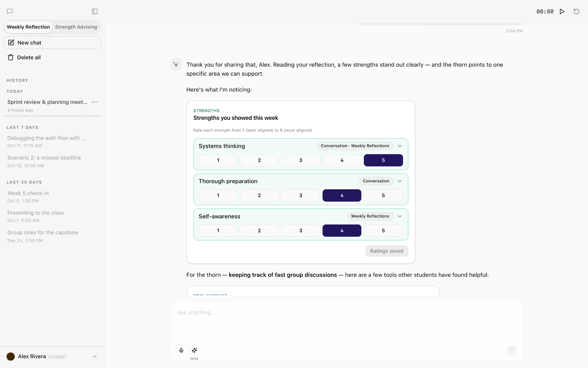Click the pencil icon in New chat

click(x=11, y=43)
